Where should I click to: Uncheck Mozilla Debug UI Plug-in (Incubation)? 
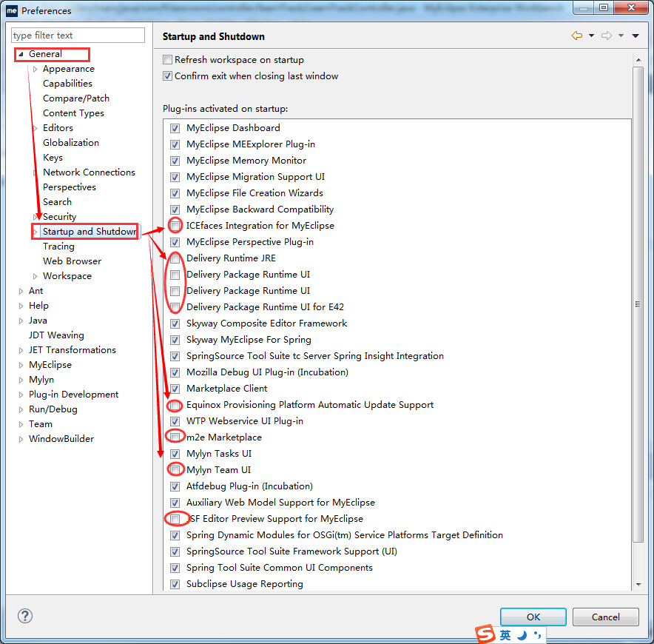pos(175,372)
